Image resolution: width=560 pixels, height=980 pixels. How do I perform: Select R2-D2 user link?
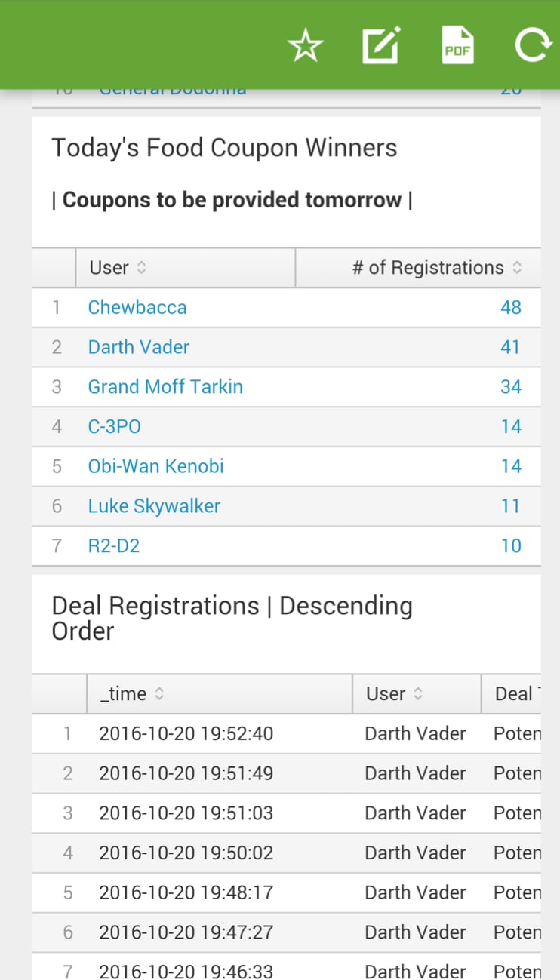click(x=114, y=546)
